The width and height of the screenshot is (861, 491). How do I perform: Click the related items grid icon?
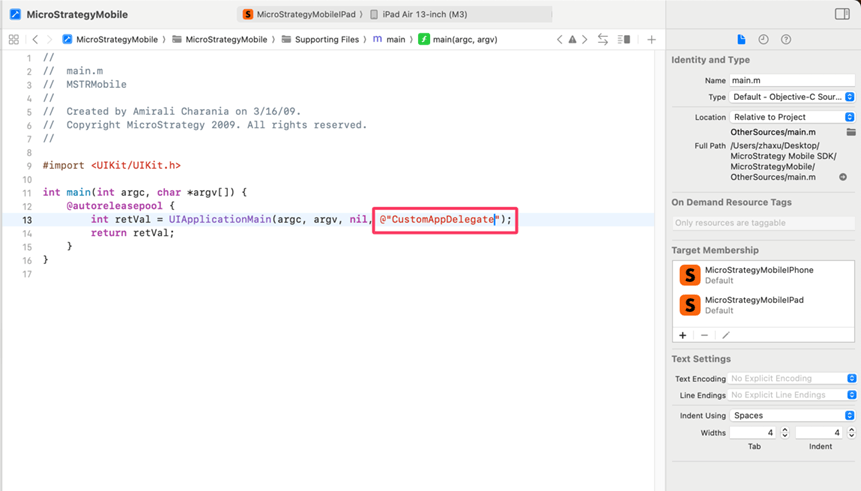point(13,40)
